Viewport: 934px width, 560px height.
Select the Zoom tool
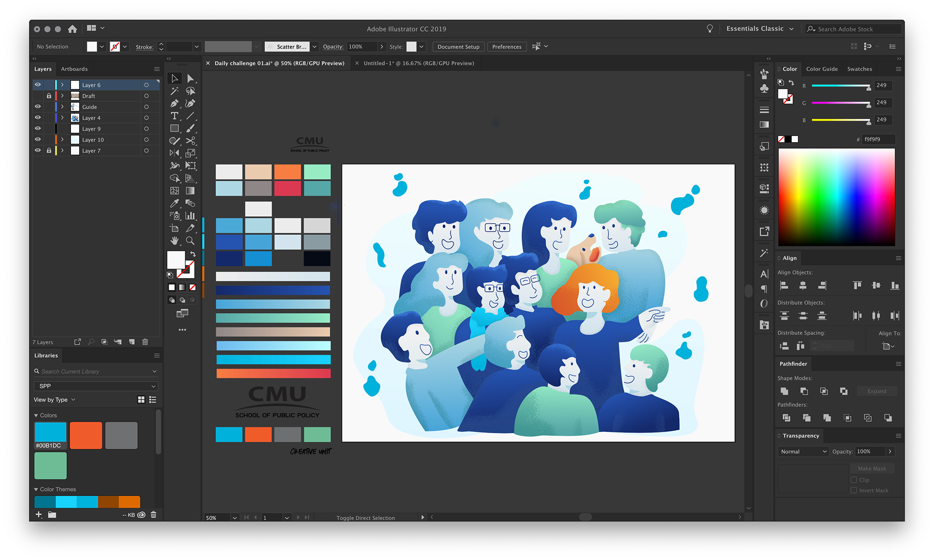click(190, 241)
